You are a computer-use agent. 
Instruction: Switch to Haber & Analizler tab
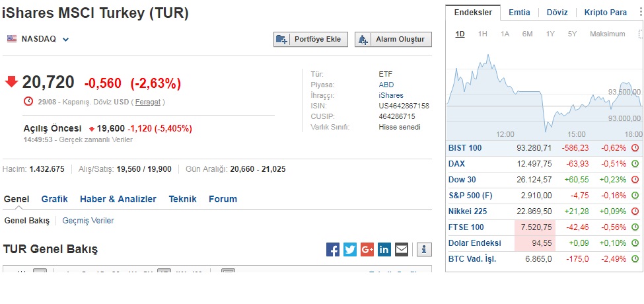pos(118,199)
